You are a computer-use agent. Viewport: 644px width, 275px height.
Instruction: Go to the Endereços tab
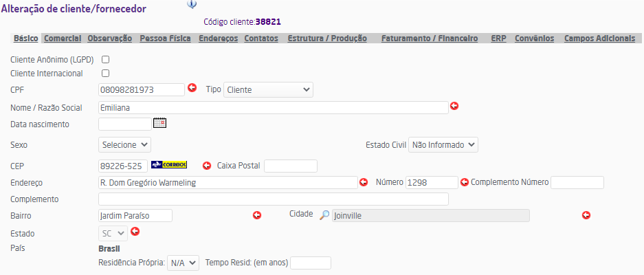point(218,38)
